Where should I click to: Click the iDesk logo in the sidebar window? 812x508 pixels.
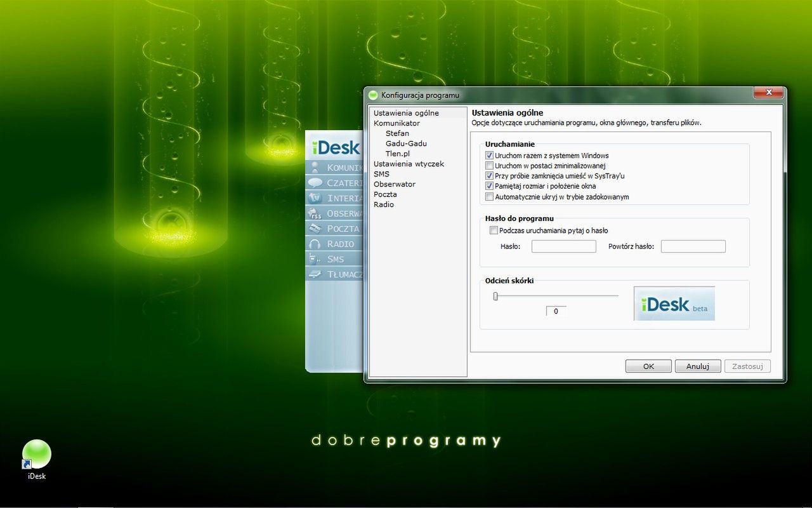click(x=336, y=148)
